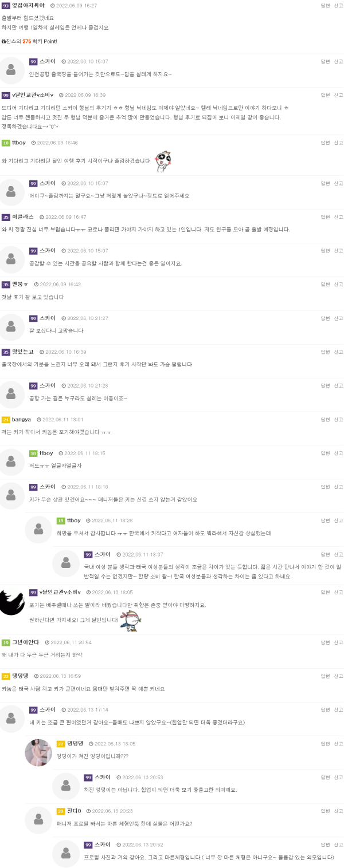
Task: Click the level 20 badge next to 잔디0
Action: click(60, 811)
